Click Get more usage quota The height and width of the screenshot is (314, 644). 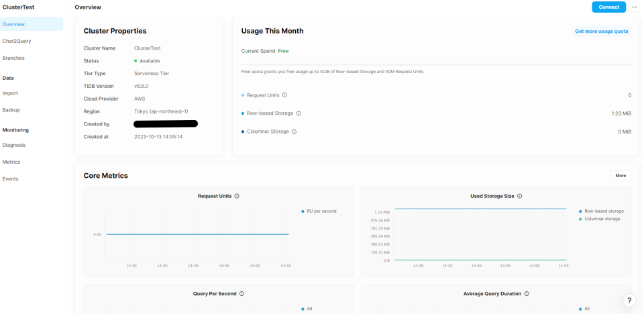tap(601, 31)
